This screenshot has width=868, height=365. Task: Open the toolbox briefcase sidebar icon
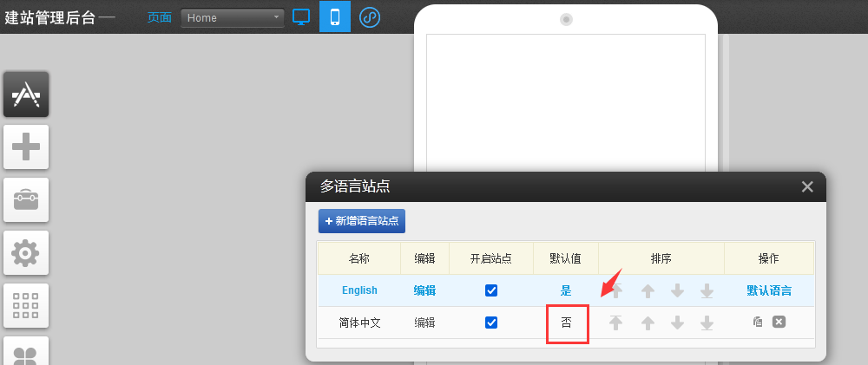tap(26, 200)
